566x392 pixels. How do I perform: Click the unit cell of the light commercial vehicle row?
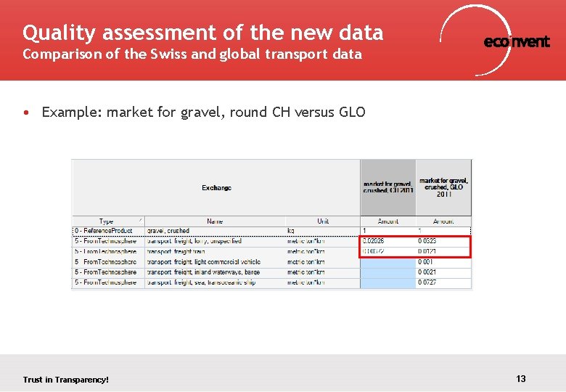click(x=323, y=262)
